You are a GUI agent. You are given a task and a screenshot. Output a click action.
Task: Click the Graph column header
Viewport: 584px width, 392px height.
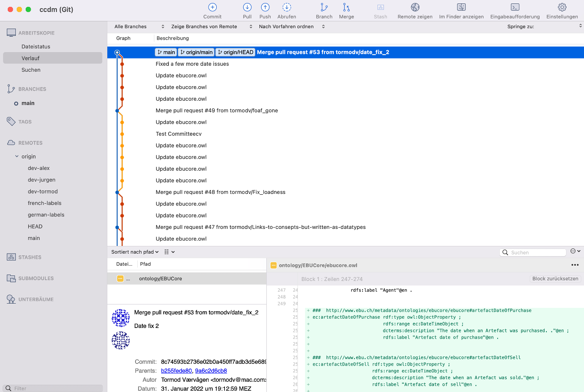click(123, 38)
